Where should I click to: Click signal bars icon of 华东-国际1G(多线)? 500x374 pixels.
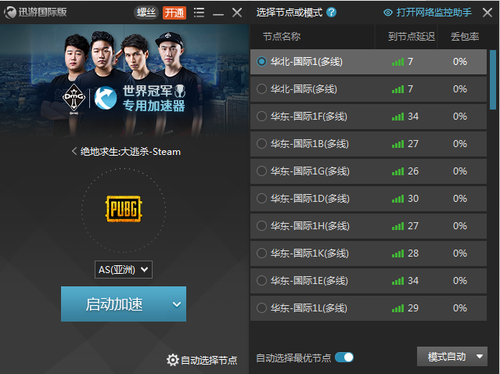coord(398,171)
